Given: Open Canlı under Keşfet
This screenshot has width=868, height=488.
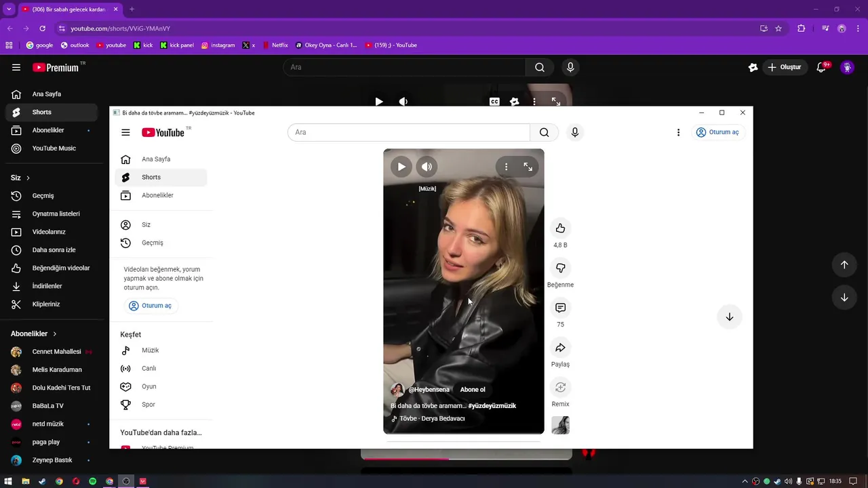Looking at the screenshot, I should 161,369.
